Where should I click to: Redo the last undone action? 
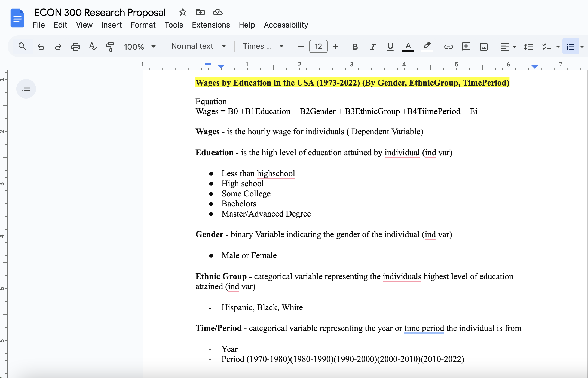pyautogui.click(x=58, y=47)
